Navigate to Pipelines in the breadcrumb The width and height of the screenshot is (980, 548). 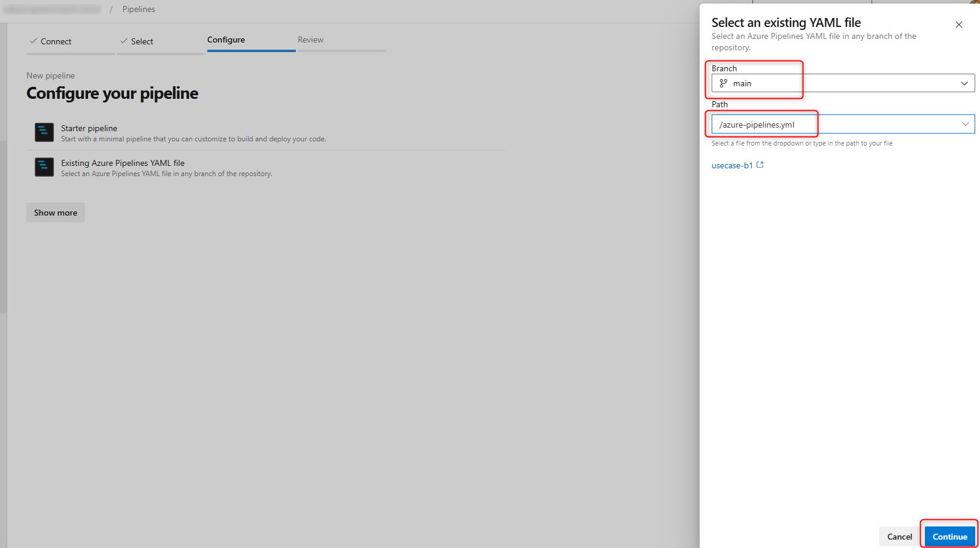pyautogui.click(x=138, y=9)
